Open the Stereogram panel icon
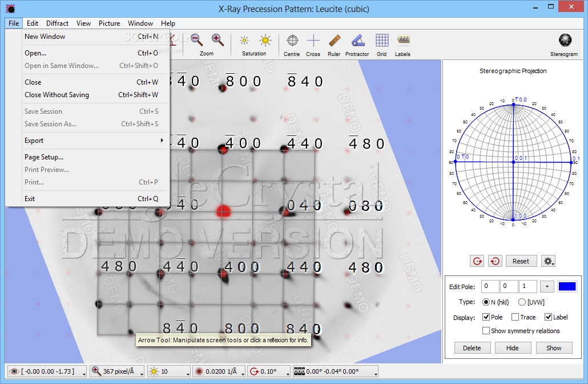588x384 pixels. tap(565, 40)
